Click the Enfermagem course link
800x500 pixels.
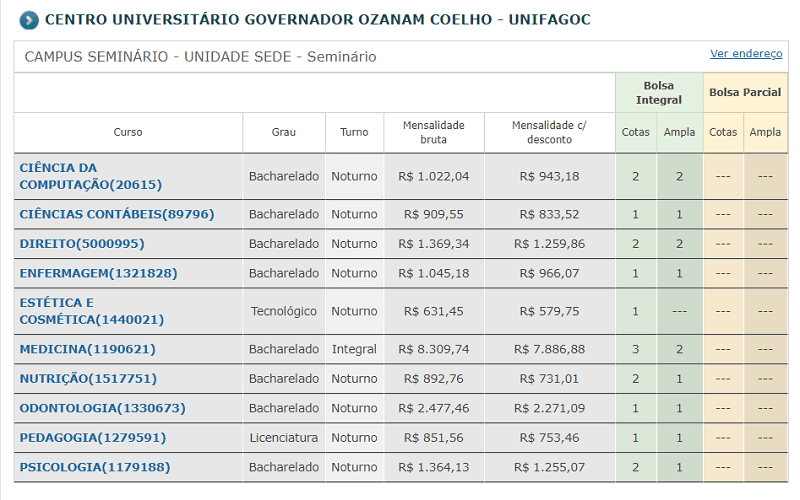(98, 273)
